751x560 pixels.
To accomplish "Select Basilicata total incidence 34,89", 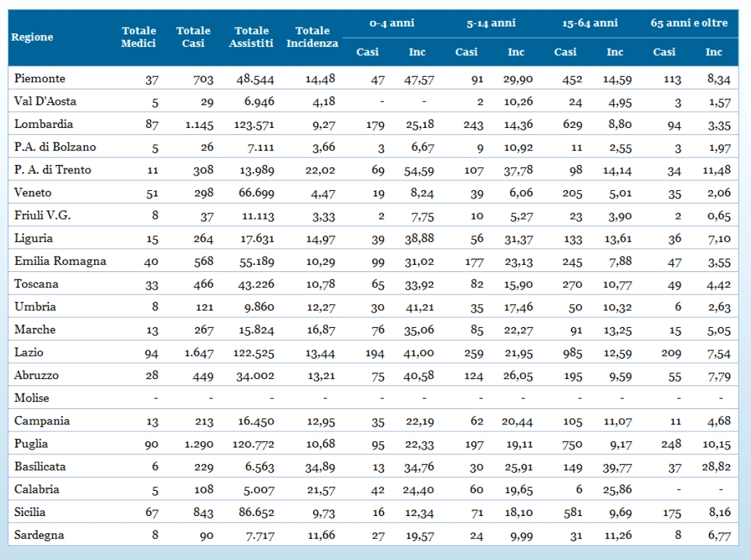I will tap(320, 468).
